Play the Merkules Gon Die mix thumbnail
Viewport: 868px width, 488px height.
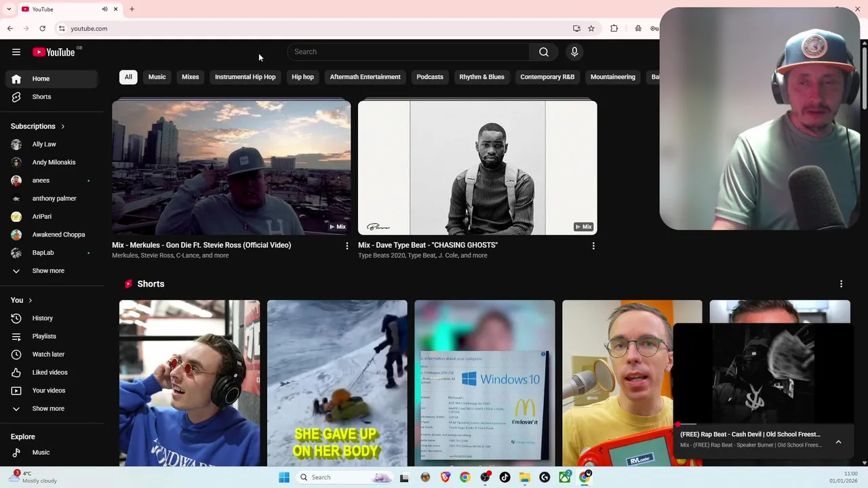(x=231, y=167)
